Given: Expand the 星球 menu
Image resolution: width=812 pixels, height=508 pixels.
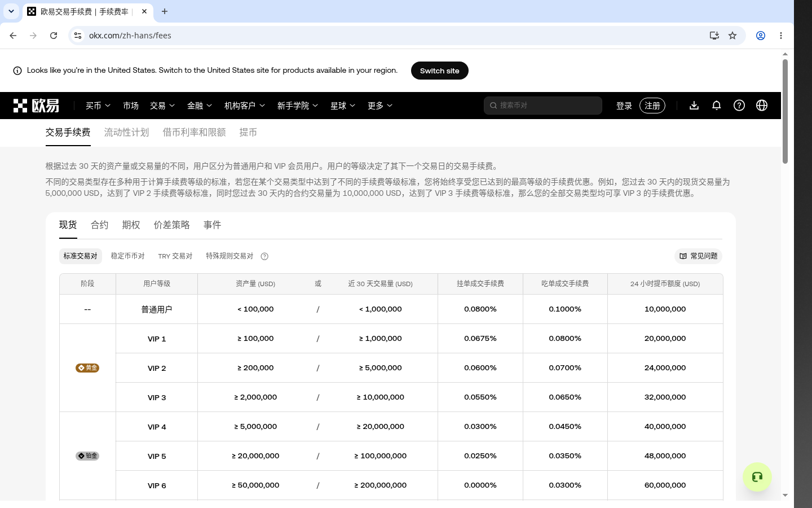Looking at the screenshot, I should click(x=343, y=106).
